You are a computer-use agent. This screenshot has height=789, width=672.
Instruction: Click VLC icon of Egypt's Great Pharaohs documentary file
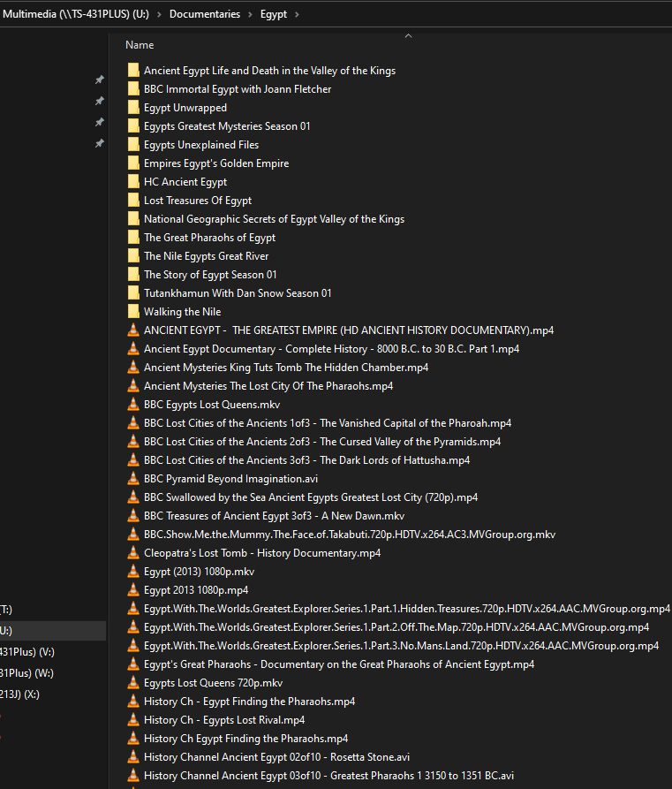tap(133, 664)
